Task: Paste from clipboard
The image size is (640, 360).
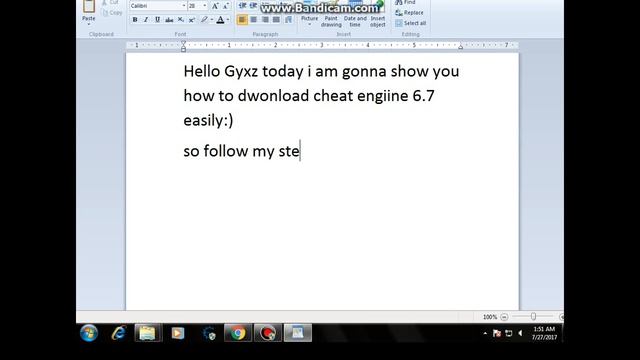Action: 89,7
